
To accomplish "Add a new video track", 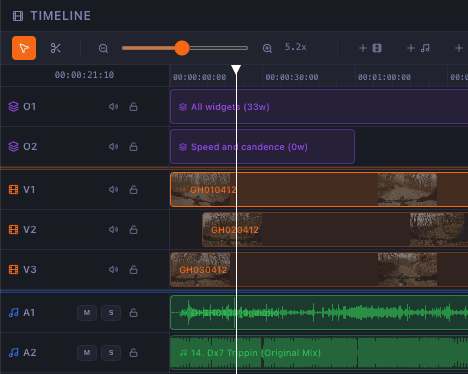I will point(370,48).
